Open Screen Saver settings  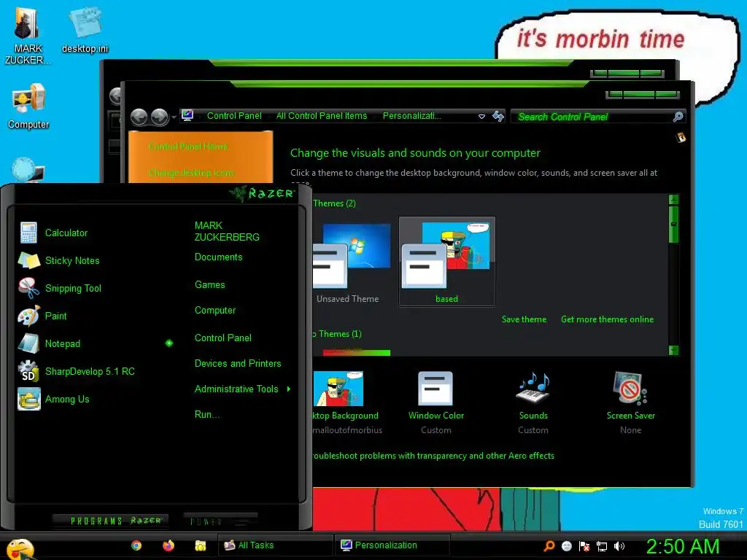coord(630,402)
